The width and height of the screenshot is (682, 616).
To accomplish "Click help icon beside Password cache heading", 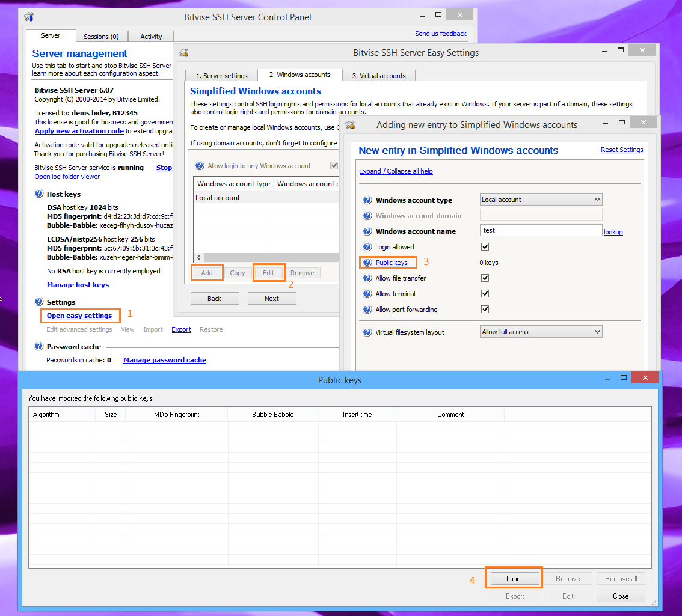I will pos(39,347).
